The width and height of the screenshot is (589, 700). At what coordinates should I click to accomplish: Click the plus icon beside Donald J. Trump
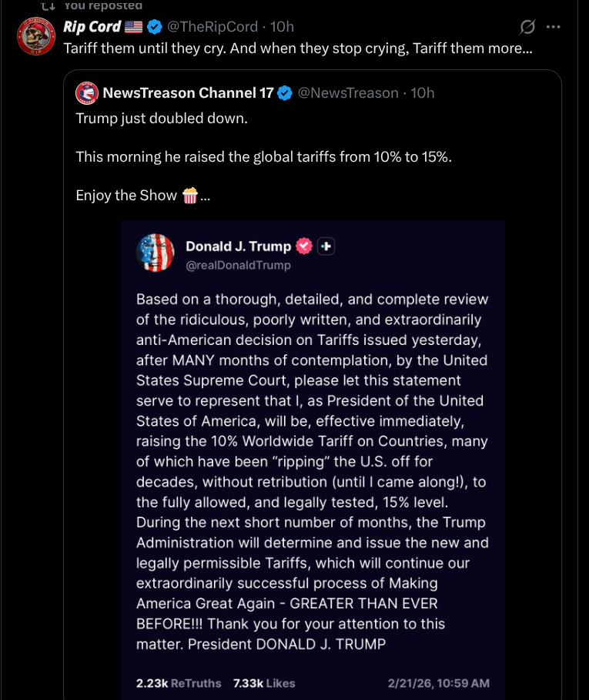(326, 246)
